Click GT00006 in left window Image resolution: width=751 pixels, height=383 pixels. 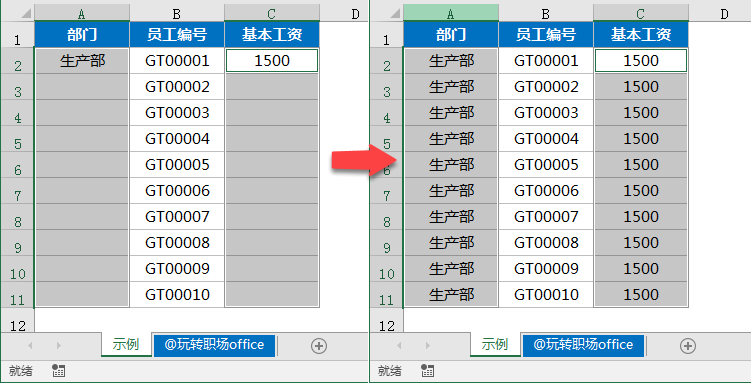pyautogui.click(x=177, y=191)
